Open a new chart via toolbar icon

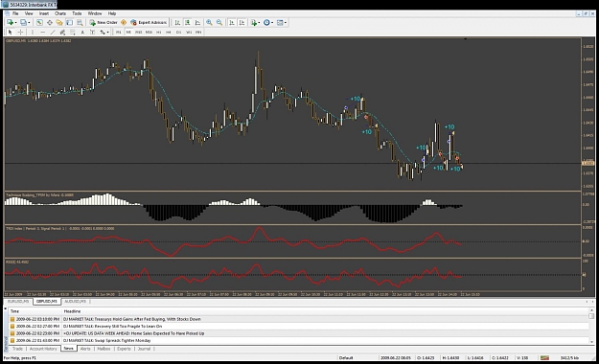click(10, 23)
